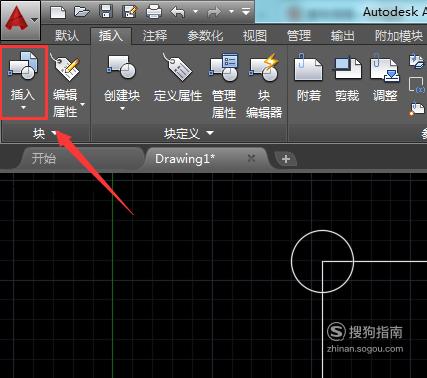Click the Save As icon with pencil
This screenshot has height=378, width=427.
coord(130,13)
